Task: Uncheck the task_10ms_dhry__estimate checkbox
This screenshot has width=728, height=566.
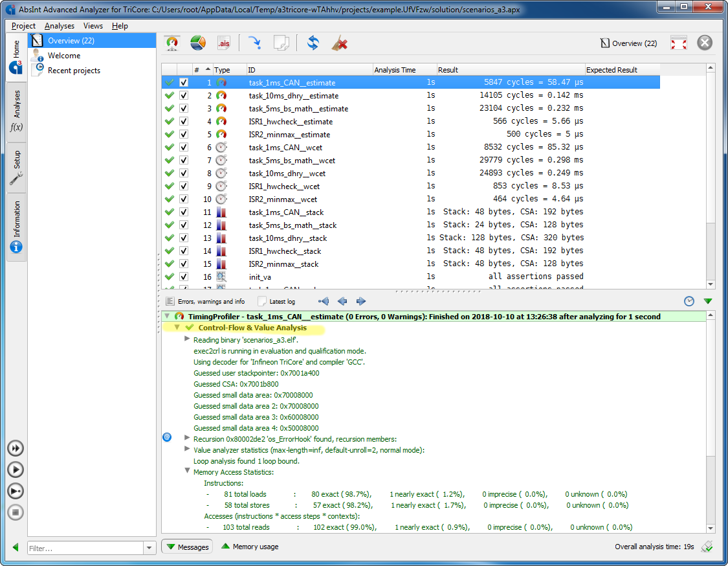Action: tap(184, 95)
